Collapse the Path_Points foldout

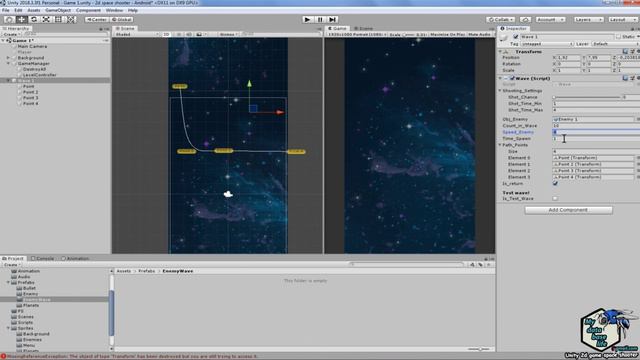[500, 145]
